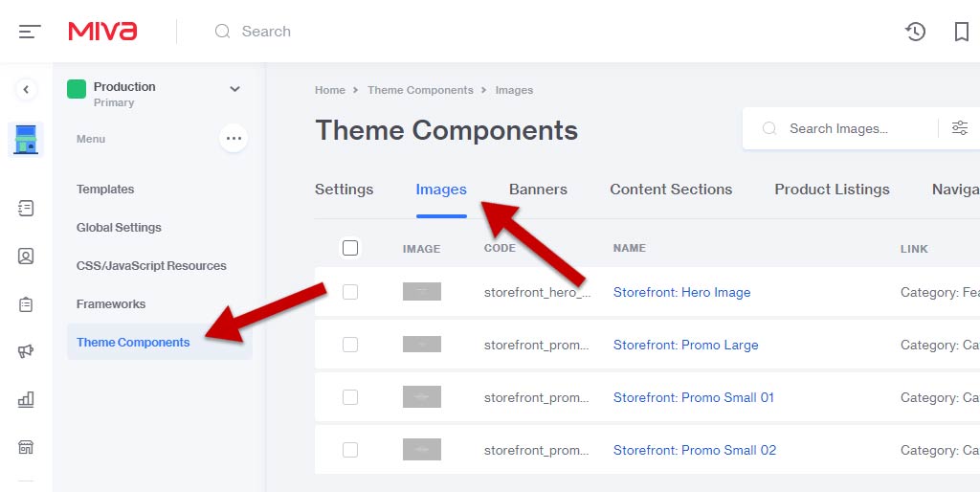
Task: Open the search filter sliders icon
Action: tap(959, 128)
